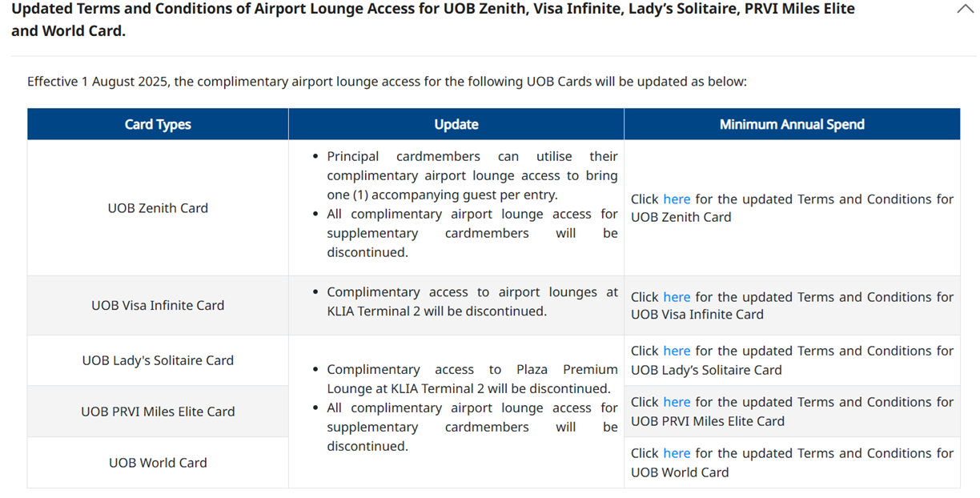Viewport: 980px width, 498px height.
Task: Click the Card Types column header
Action: (158, 124)
